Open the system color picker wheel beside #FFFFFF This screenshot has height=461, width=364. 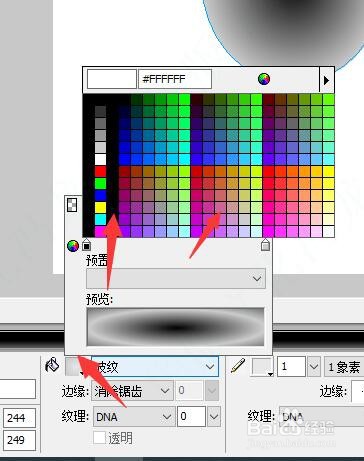[x=264, y=79]
